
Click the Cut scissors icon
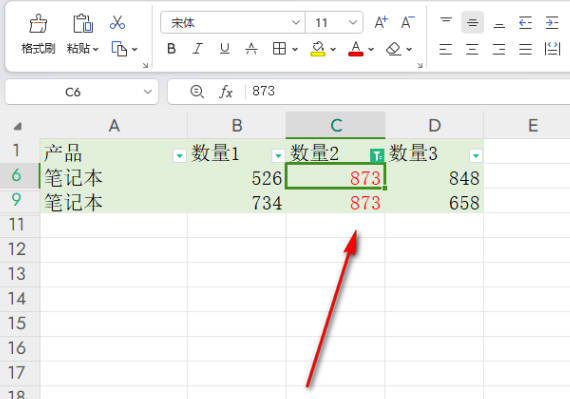(117, 23)
